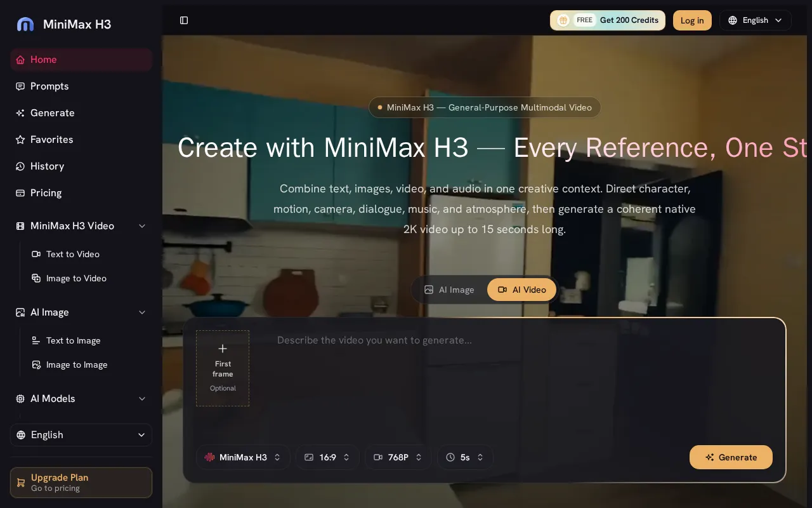Click the plus icon for First frame
Screen dimensions: 812x508
click(x=223, y=349)
